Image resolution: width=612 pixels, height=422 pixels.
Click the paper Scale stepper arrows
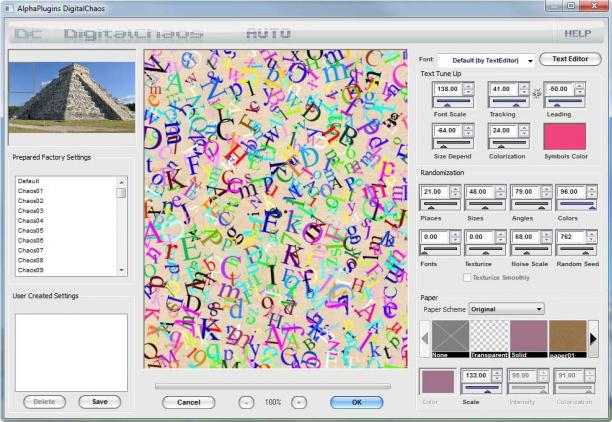click(496, 376)
